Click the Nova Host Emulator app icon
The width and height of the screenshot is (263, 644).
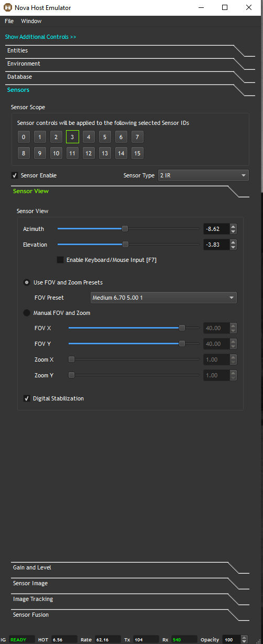[8, 7]
